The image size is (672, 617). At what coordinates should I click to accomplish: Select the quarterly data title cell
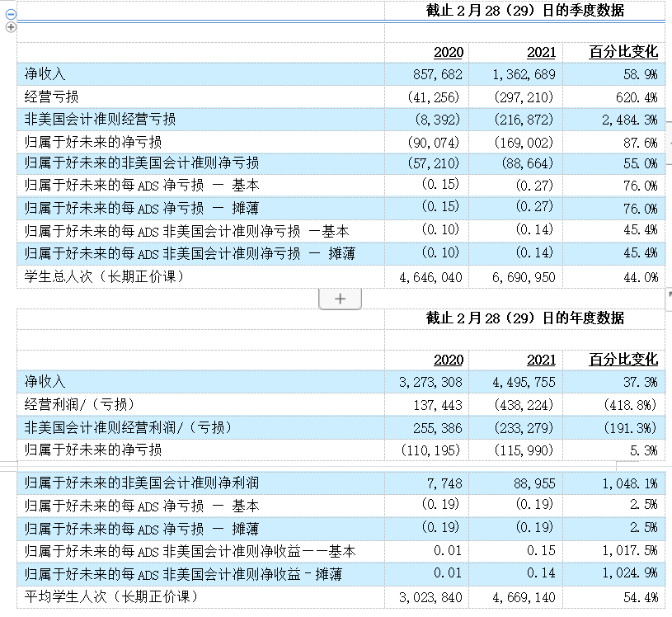tap(524, 11)
